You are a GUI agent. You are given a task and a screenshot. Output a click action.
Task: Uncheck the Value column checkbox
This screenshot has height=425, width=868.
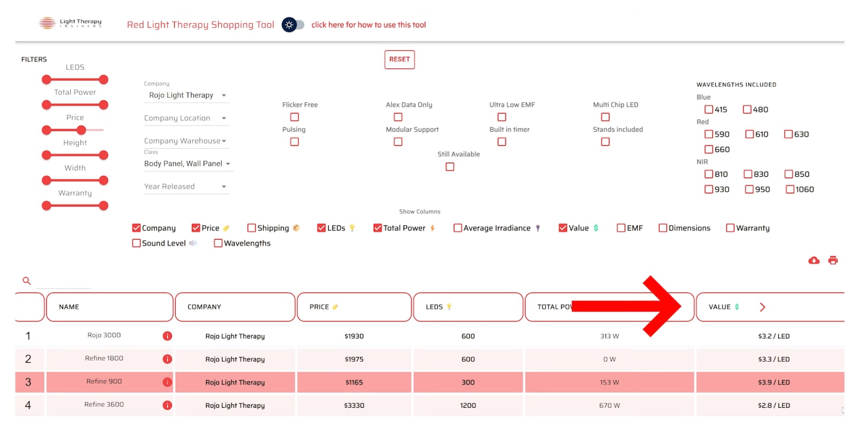[x=563, y=228]
